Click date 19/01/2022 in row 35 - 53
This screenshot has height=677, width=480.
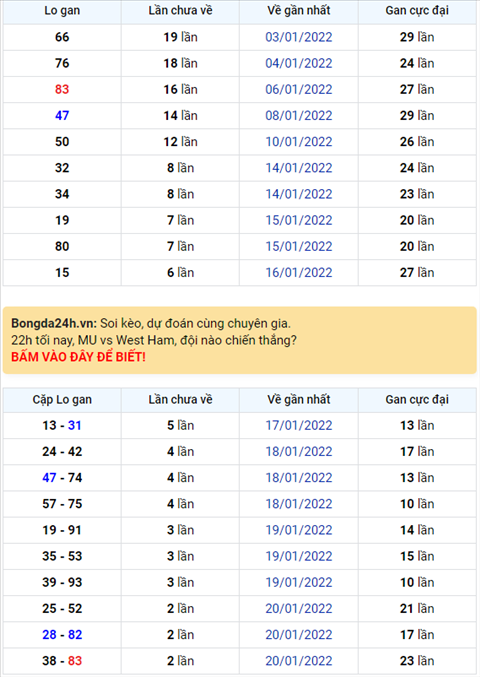tap(299, 557)
